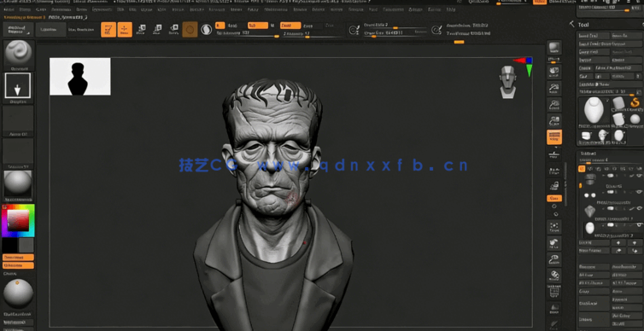Select the small head tool thumbnail
Image resolution: width=644 pixels, height=331 pixels.
(x=602, y=135)
